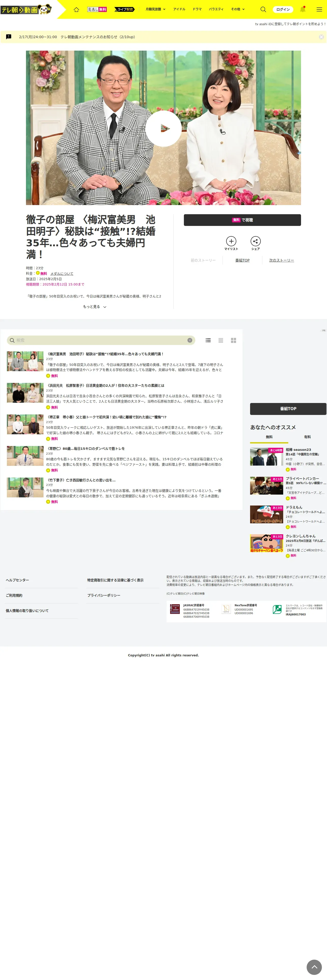Viewport: 327px width, 980px height.
Task: Open the メダルについて link
Action: click(62, 273)
